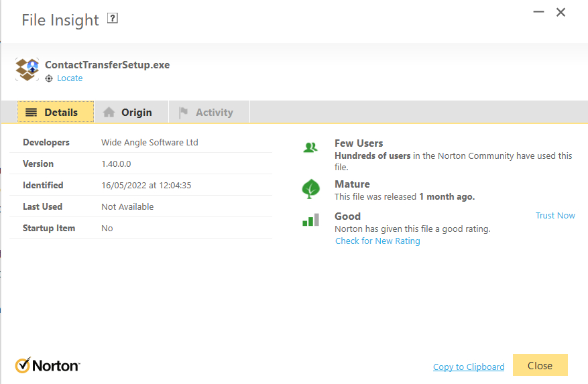The height and width of the screenshot is (384, 588).
Task: Click 'Norton has given this file a good rating' text
Action: [x=412, y=229]
